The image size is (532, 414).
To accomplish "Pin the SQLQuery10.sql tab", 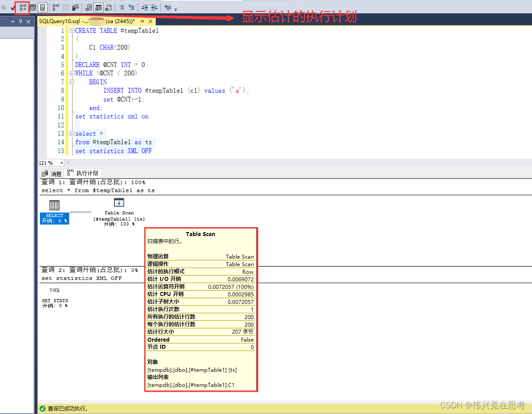I will coord(142,21).
